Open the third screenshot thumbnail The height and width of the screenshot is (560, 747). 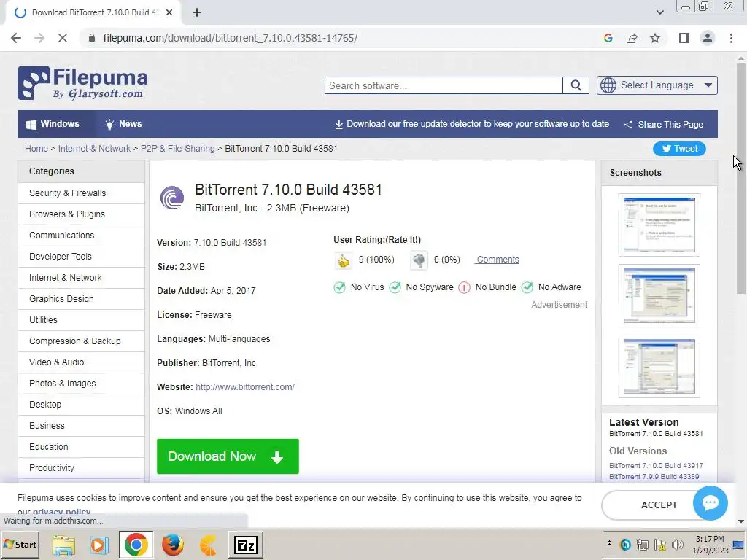[659, 366]
